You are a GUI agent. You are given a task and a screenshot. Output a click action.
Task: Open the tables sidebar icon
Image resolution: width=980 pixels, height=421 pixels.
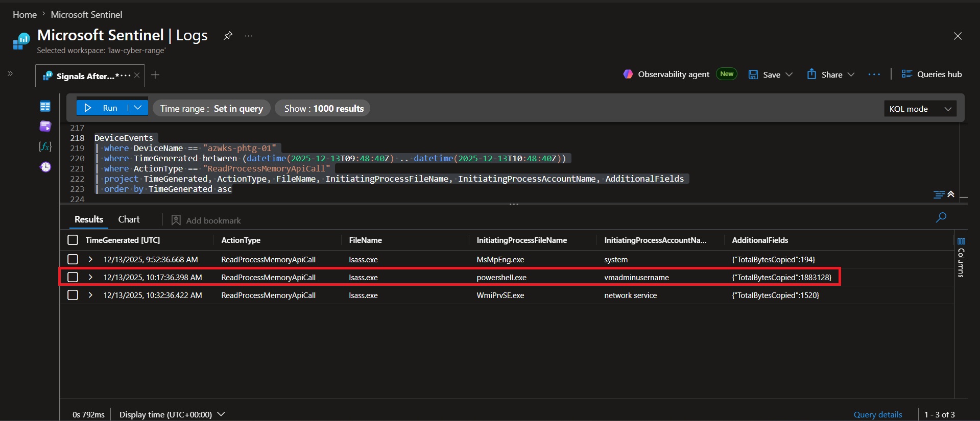[x=45, y=106]
